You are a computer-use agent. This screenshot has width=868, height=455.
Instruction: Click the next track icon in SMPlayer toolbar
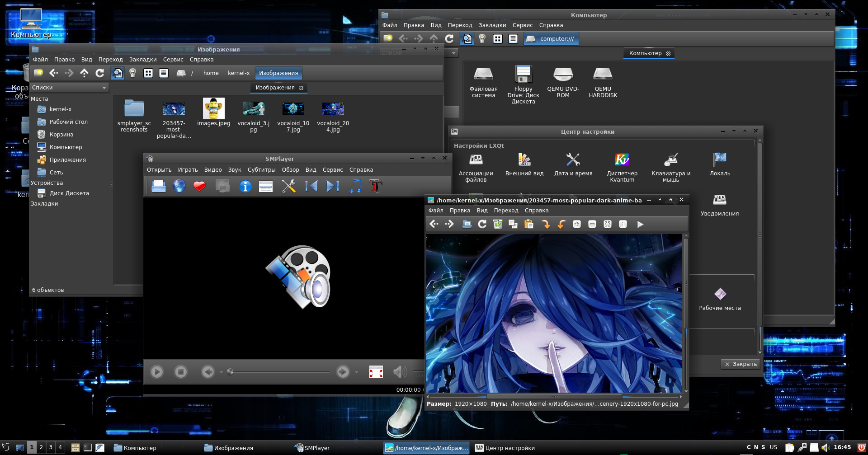coord(332,186)
